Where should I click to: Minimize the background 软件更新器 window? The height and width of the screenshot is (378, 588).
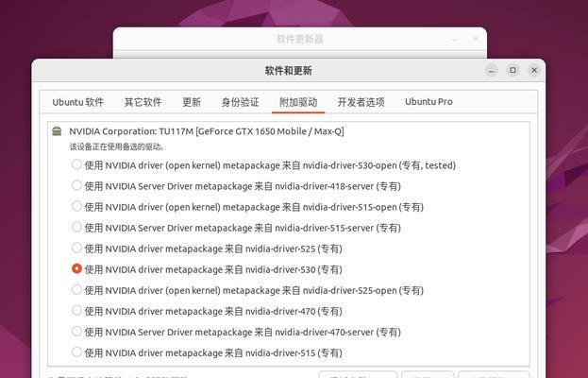pos(454,39)
